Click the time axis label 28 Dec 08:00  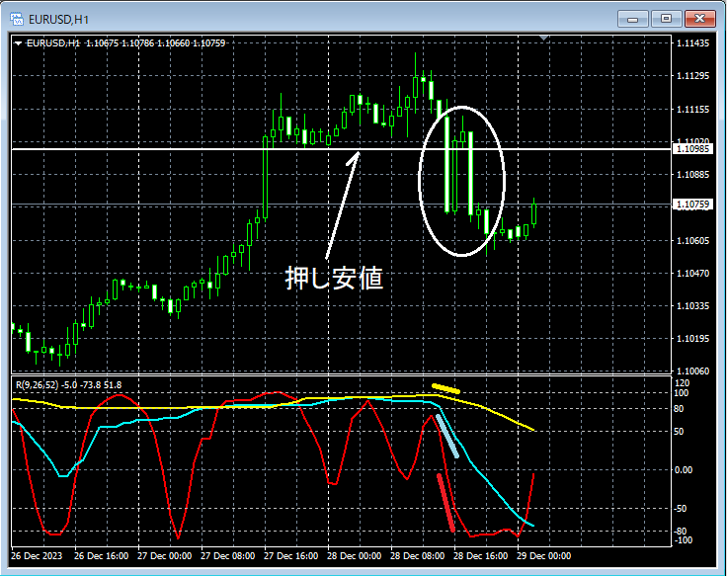click(417, 556)
